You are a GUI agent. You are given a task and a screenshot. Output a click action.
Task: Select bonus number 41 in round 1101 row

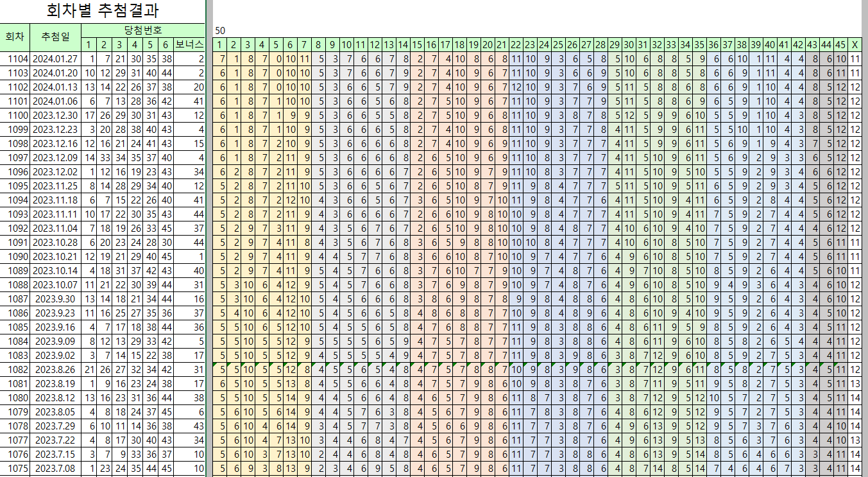coord(189,101)
